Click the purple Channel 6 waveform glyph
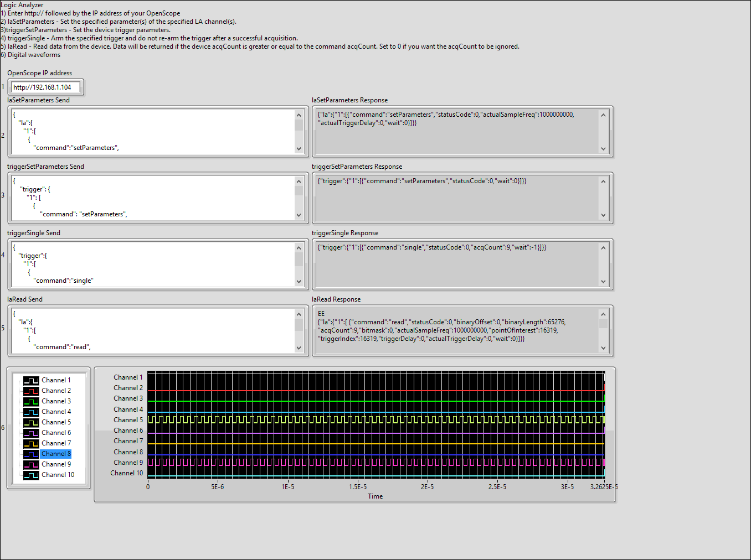This screenshot has width=751, height=560. click(30, 432)
